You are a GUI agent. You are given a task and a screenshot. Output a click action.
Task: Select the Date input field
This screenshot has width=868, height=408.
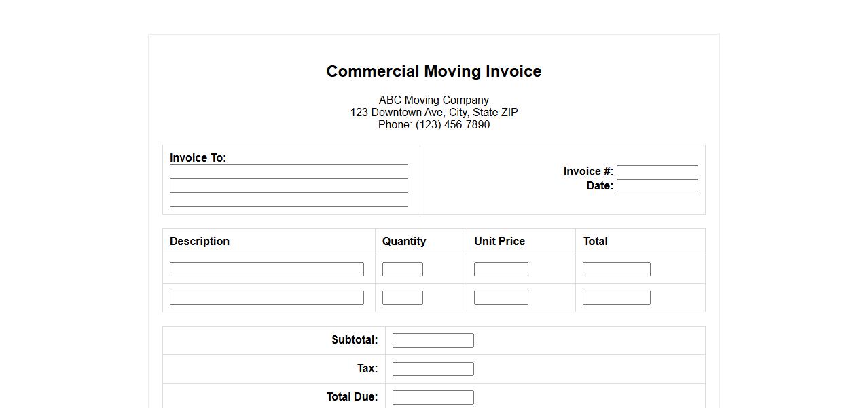click(x=657, y=187)
